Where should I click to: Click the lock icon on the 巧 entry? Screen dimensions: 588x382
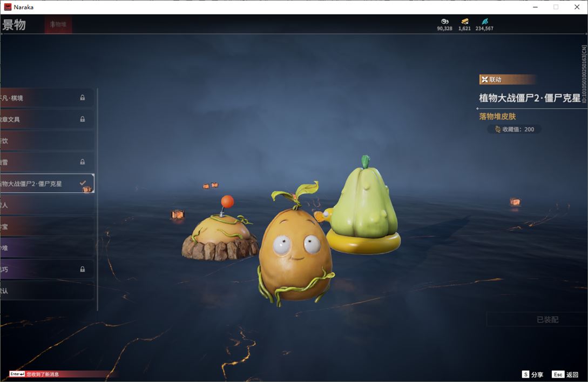click(83, 269)
